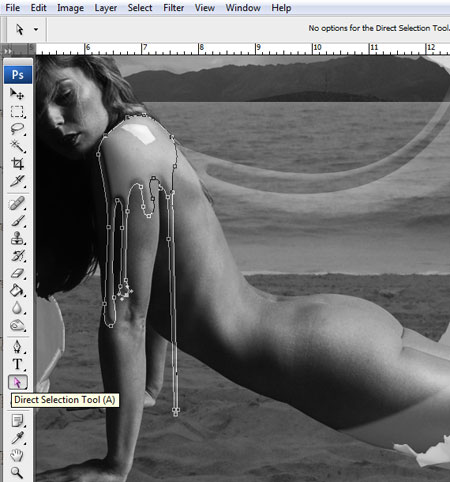Select the Move tool
Image resolution: width=450 pixels, height=482 pixels.
tap(17, 94)
